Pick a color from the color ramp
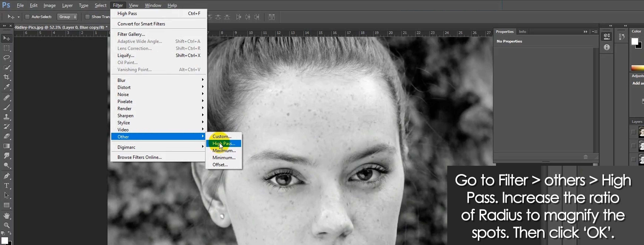Screen dimensions: 644x245 [638, 68]
